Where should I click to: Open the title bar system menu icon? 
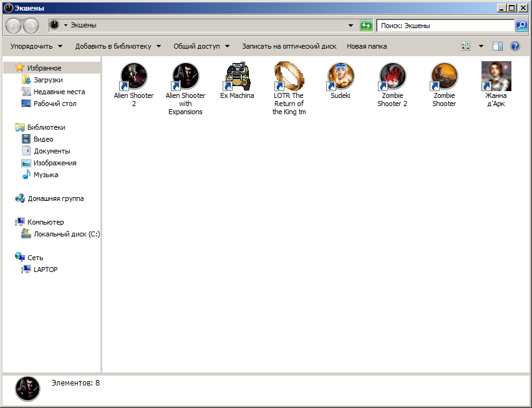pyautogui.click(x=9, y=8)
